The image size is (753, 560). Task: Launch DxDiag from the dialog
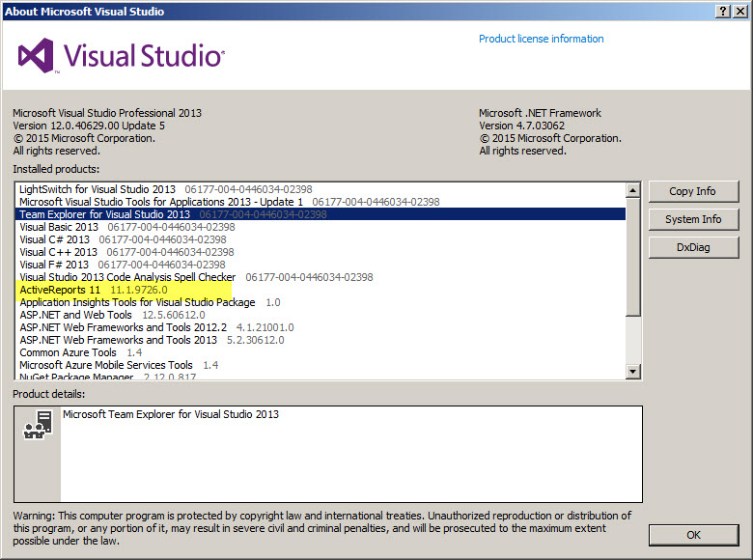pyautogui.click(x=693, y=247)
